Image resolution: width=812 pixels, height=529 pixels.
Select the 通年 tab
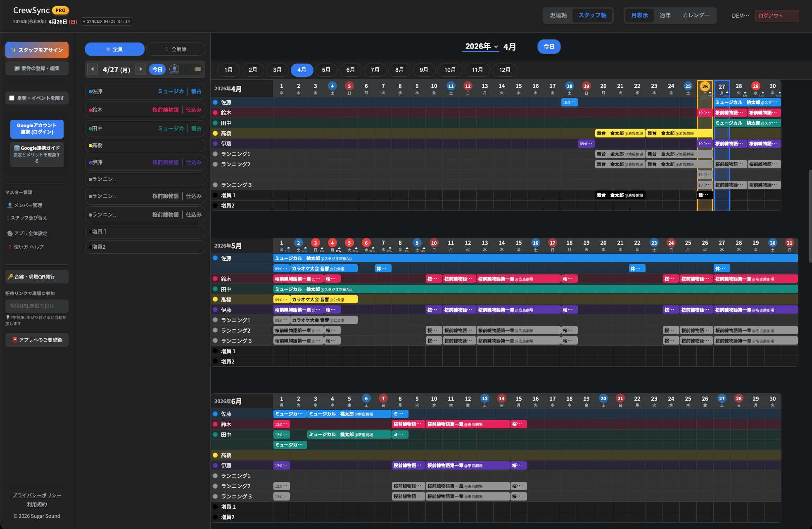(665, 15)
